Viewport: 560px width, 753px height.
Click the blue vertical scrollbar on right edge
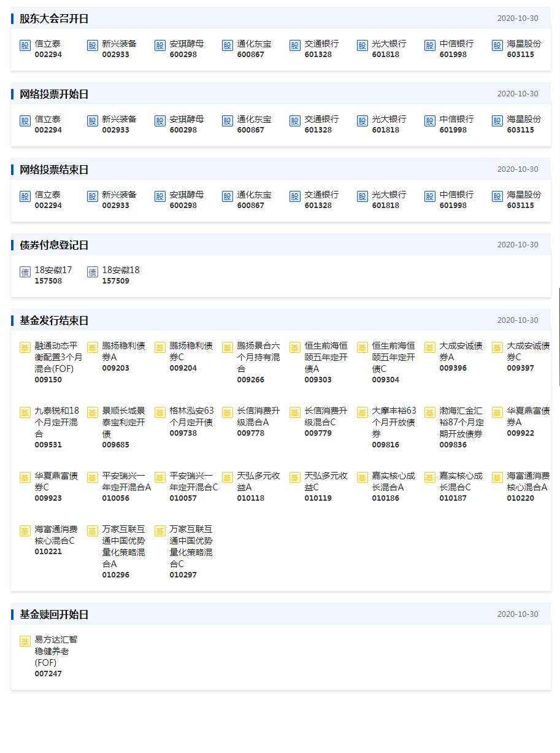[x=559, y=336]
